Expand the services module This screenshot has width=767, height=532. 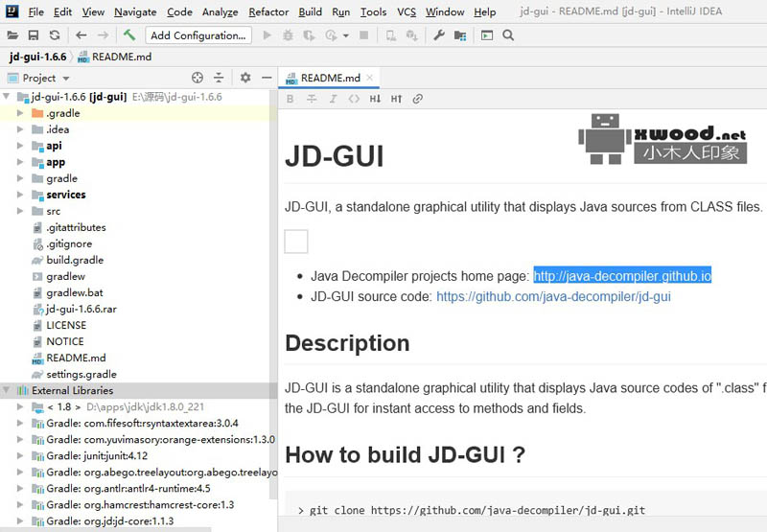[x=20, y=195]
